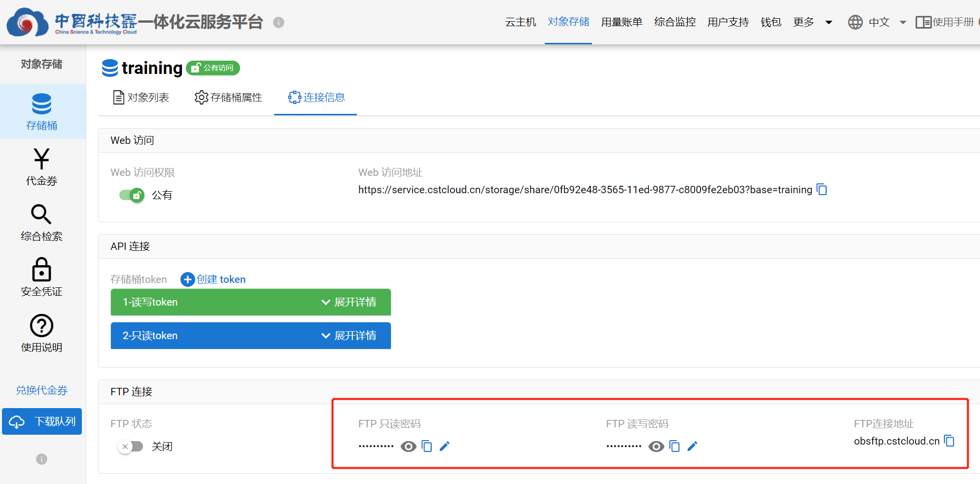980x484 pixels.
Task: Click the info icon at sidebar bottom
Action: (x=42, y=459)
